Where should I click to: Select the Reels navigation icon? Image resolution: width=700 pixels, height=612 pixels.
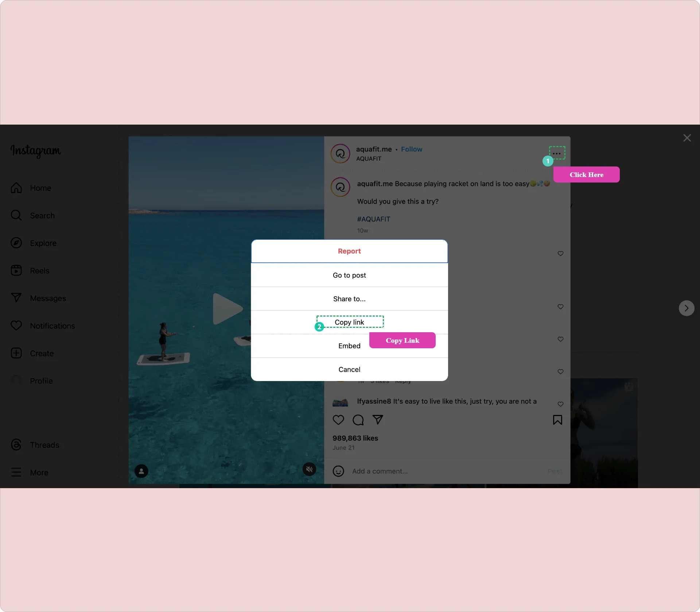tap(16, 270)
